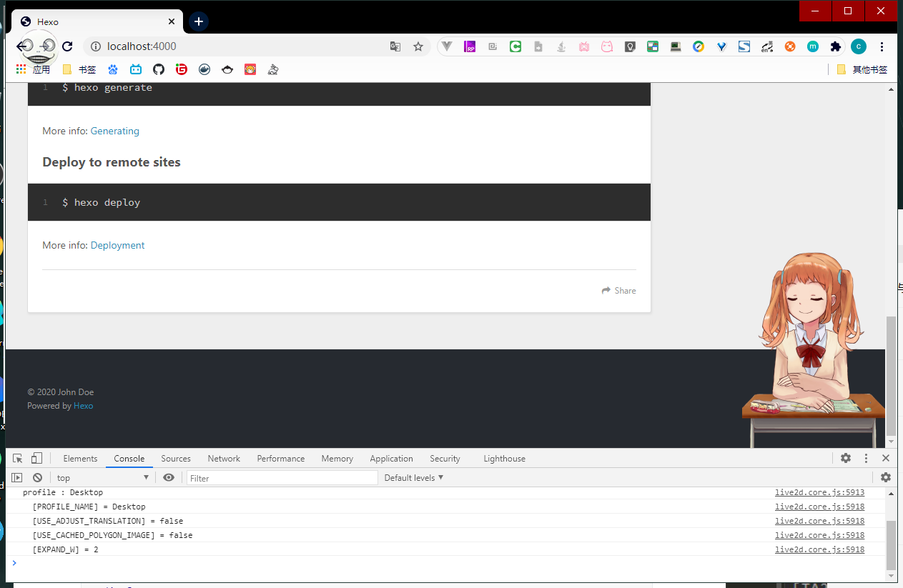Clear the console with the ban icon
Viewport: 903px width, 588px height.
point(37,478)
